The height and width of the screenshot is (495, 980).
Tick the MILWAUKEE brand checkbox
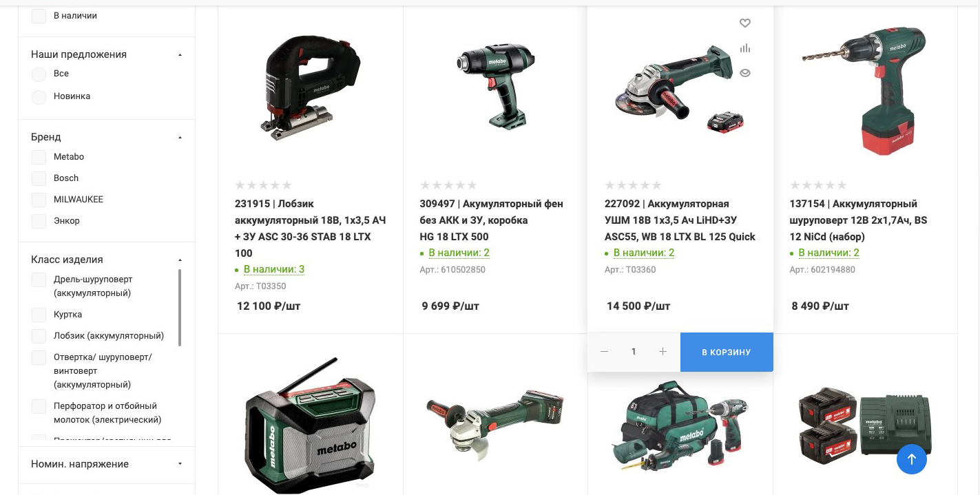click(39, 200)
